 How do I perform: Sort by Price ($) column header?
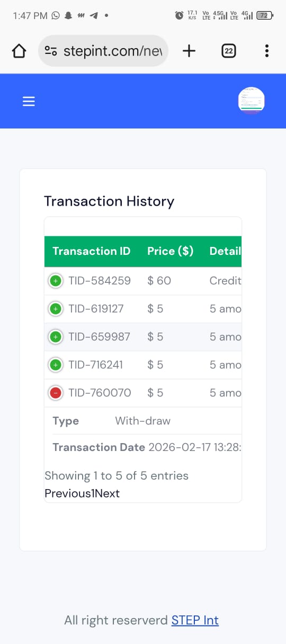point(170,251)
